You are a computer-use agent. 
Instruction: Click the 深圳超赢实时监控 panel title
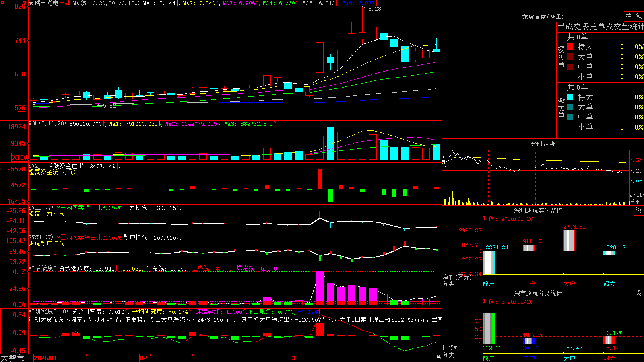pos(538,210)
